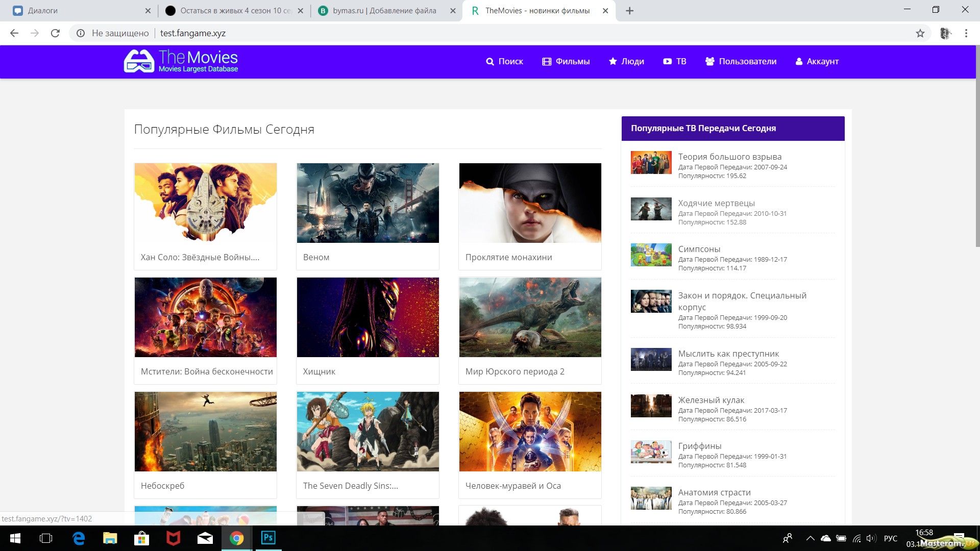Go back with browser back arrow
Viewport: 980px width, 551px height.
(14, 33)
